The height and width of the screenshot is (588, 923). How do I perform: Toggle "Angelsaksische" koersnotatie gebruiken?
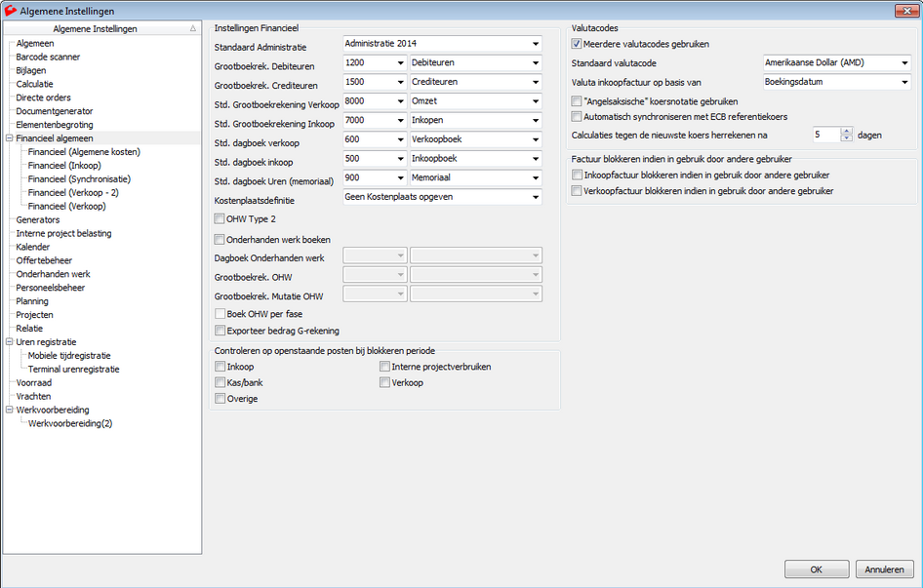tap(577, 101)
